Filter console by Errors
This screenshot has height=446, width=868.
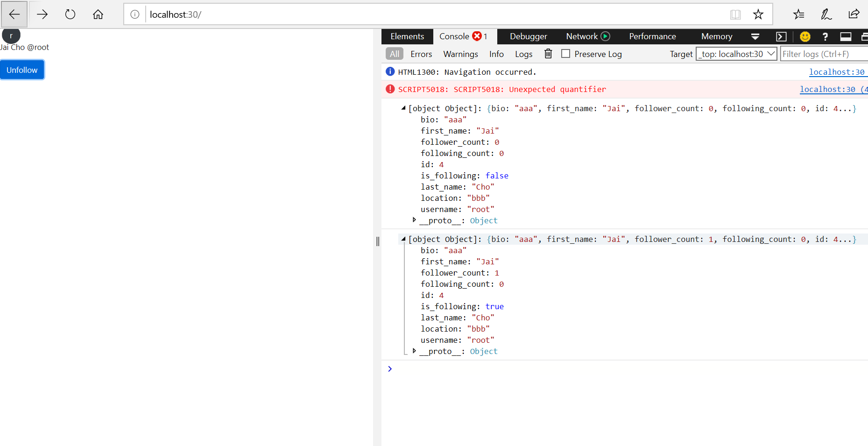click(x=421, y=54)
